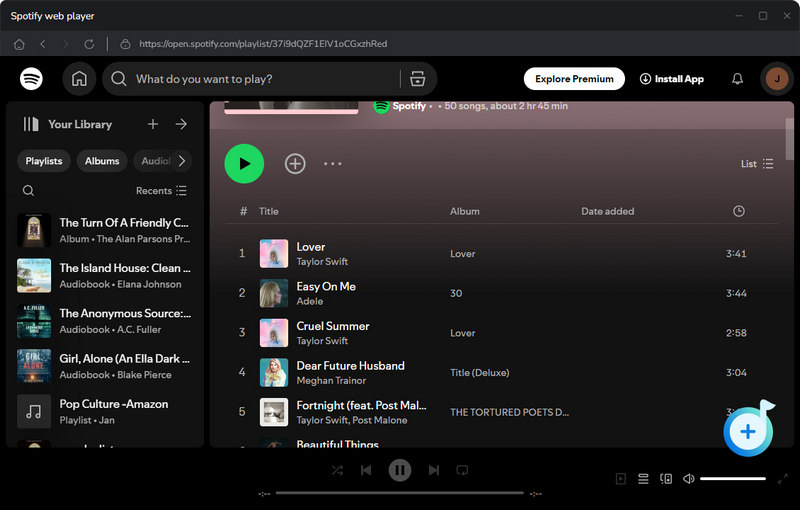Open The Island House audiobook in library
The image size is (800, 510).
pos(105,276)
